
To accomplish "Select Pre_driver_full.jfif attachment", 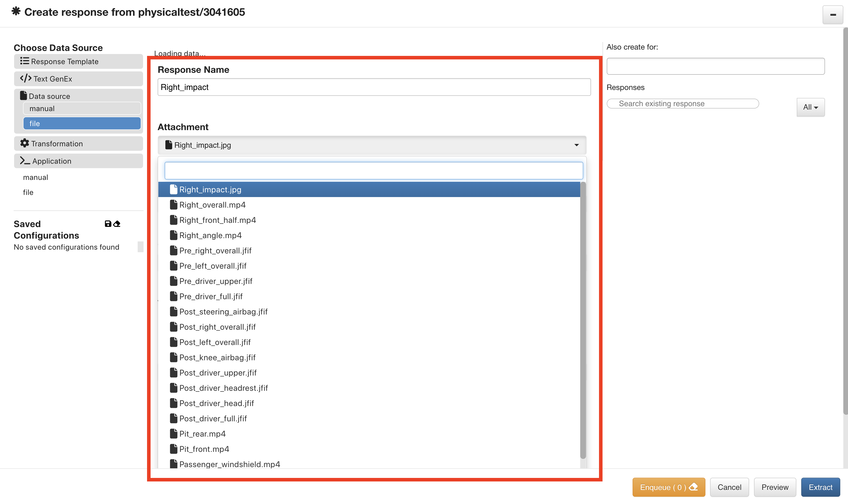I will pyautogui.click(x=369, y=296).
